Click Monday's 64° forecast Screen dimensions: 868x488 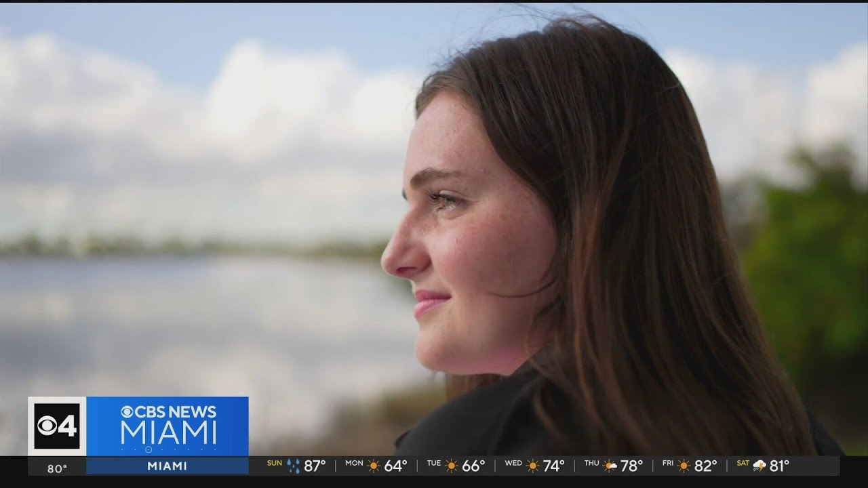(x=395, y=466)
